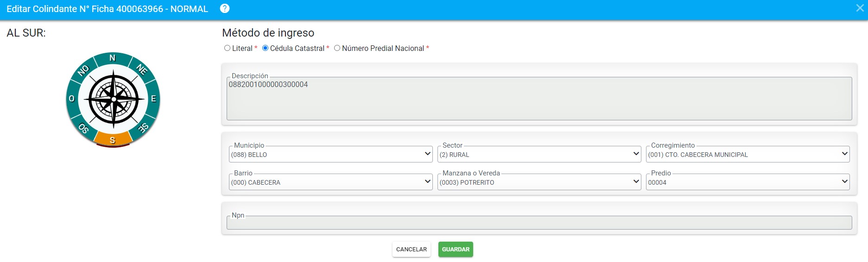
Task: Click the dialog title Editar Colindante text
Action: point(107,9)
